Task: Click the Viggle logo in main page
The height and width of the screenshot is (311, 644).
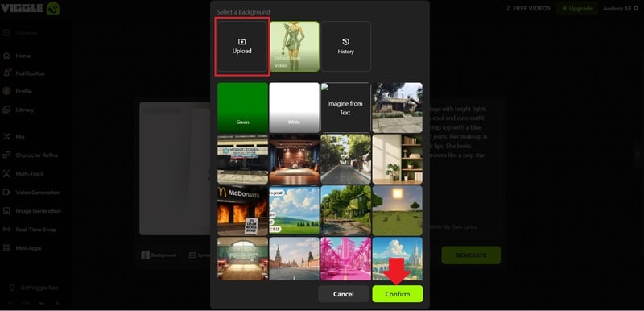Action: click(30, 8)
